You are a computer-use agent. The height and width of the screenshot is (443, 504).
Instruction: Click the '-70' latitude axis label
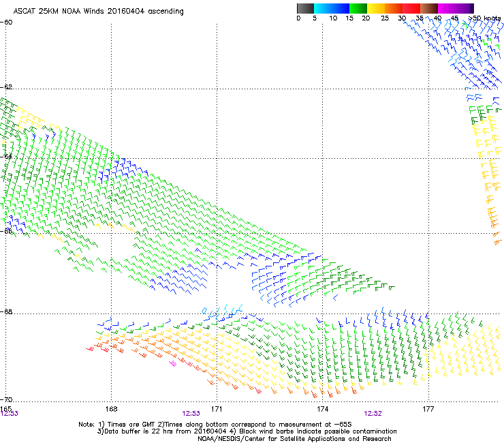click(6, 399)
